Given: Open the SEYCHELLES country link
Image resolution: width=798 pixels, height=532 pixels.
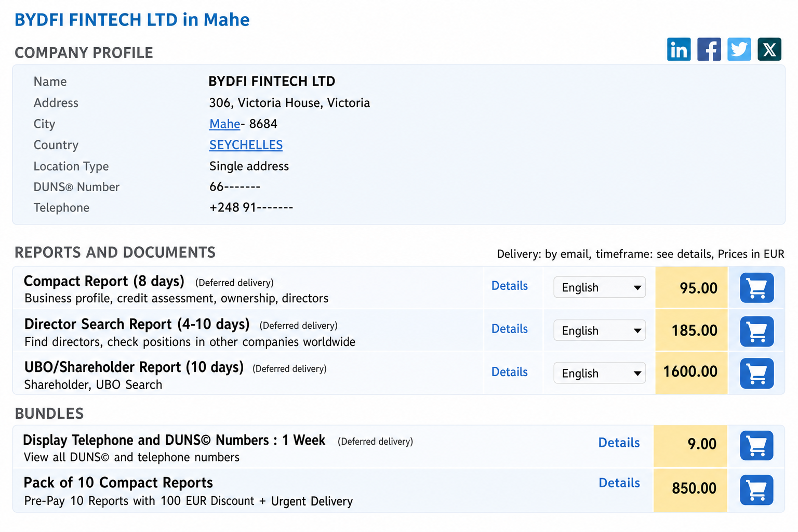Looking at the screenshot, I should click(x=246, y=145).
